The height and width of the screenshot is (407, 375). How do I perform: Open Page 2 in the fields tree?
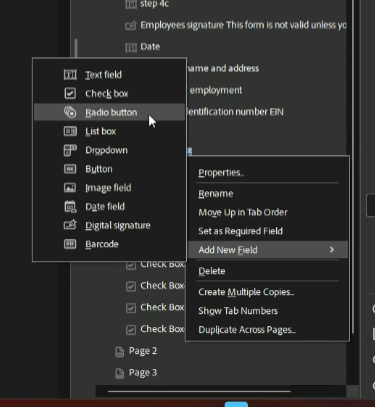pyautogui.click(x=143, y=351)
